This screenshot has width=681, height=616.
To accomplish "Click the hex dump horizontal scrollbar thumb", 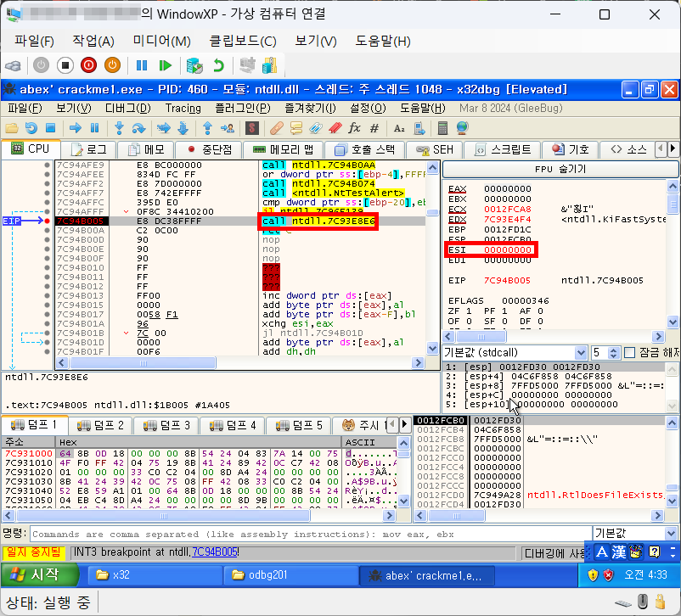I will point(163,516).
